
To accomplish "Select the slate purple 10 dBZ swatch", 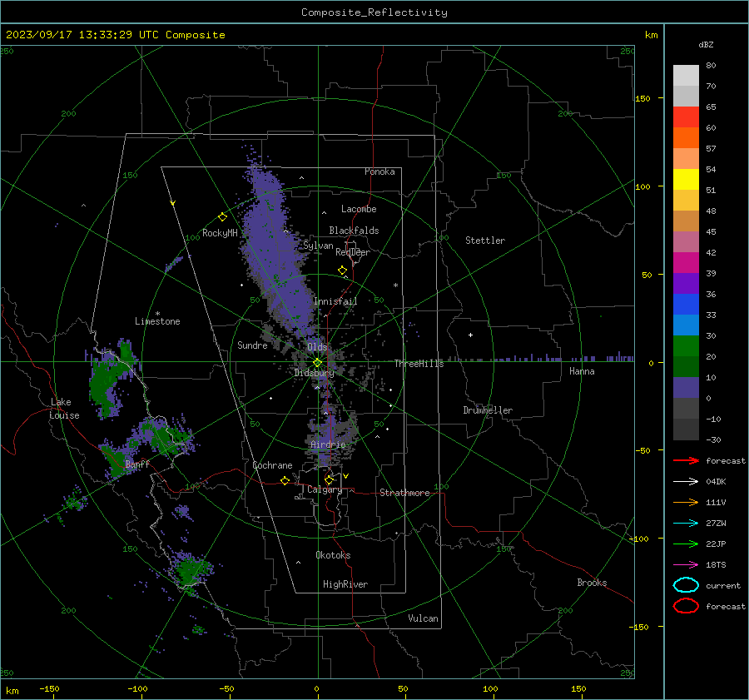I will (686, 388).
